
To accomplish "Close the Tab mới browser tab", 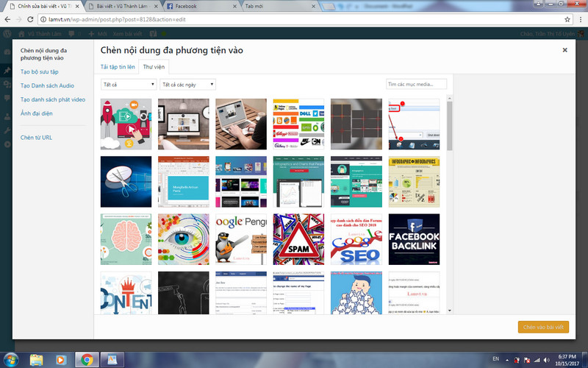I will click(x=314, y=7).
